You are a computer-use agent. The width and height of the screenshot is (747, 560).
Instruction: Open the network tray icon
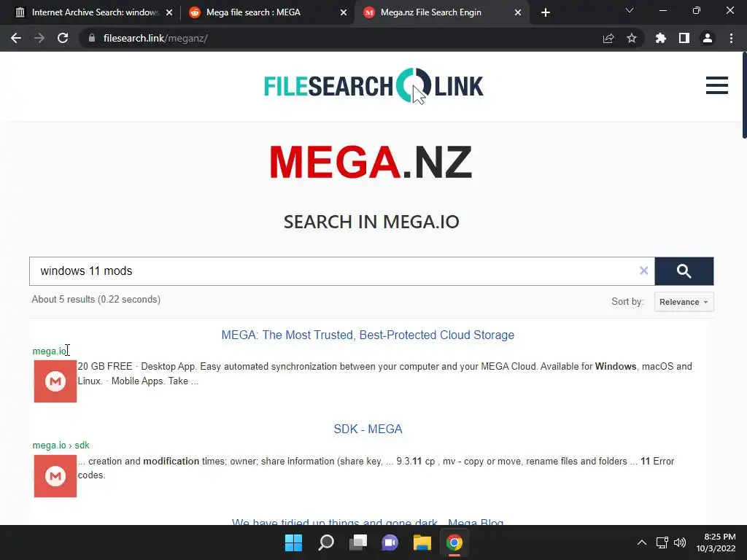click(662, 542)
